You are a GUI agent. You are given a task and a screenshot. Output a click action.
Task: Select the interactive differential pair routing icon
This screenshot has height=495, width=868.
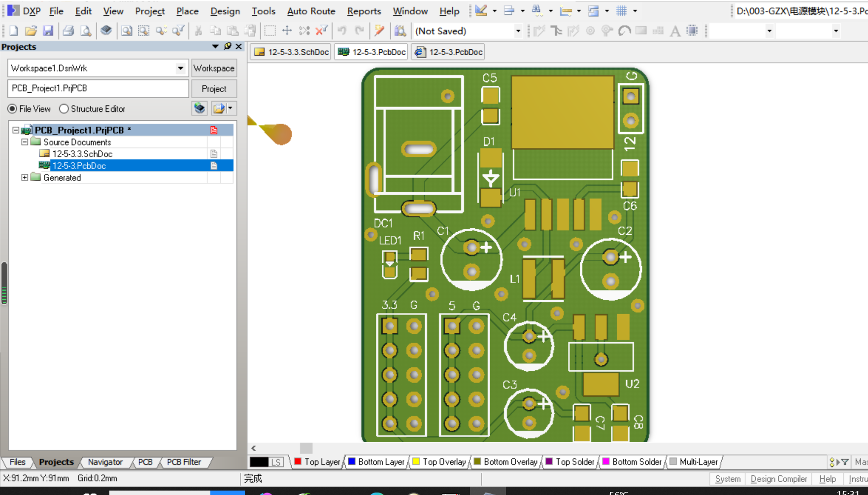(573, 31)
